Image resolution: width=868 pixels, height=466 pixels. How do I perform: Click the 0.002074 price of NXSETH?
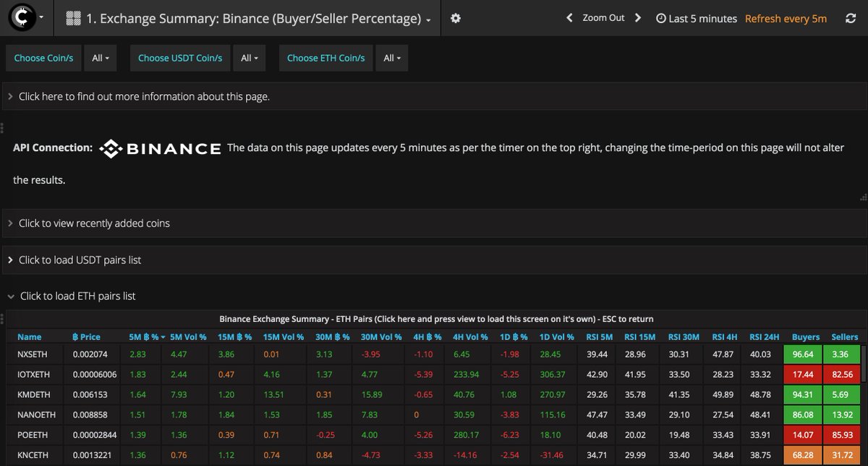(x=90, y=355)
